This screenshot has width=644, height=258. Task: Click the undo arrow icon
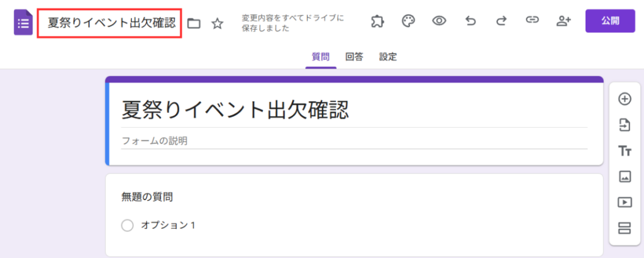pos(470,21)
